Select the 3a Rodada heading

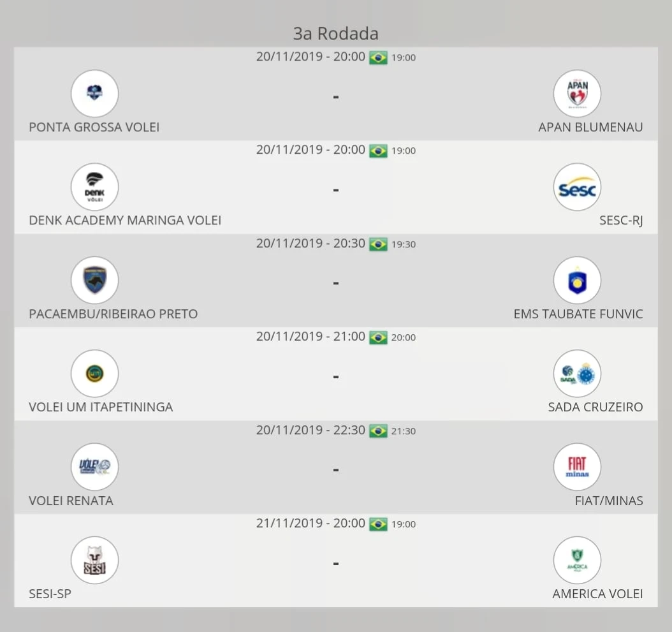coord(335,34)
